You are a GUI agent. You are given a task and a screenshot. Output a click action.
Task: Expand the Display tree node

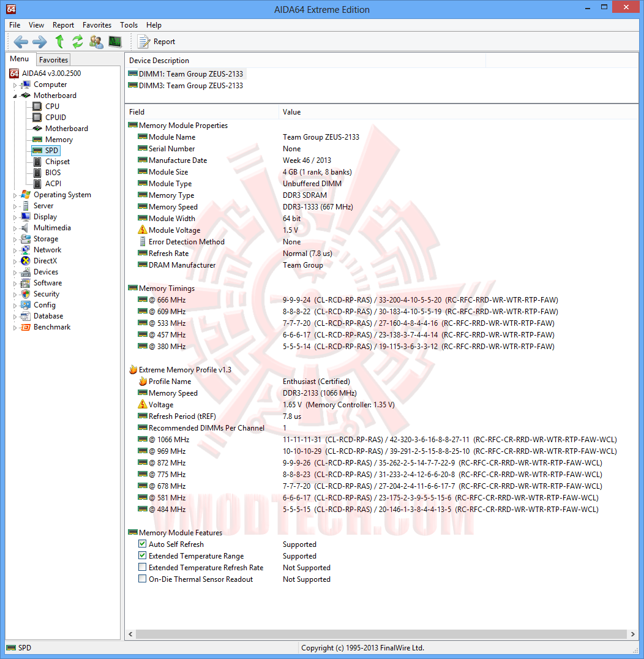(15, 217)
